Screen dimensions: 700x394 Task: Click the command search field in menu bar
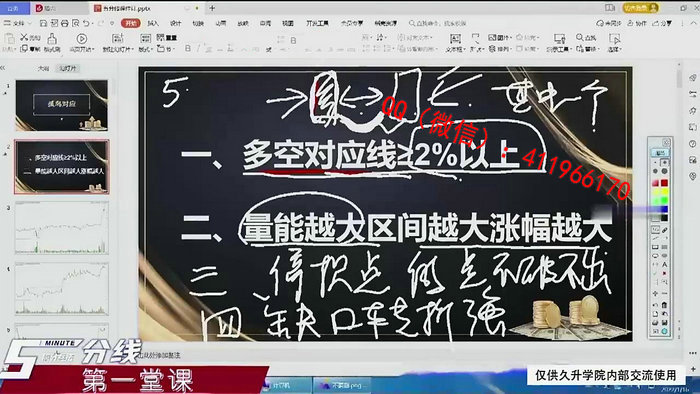(438, 23)
